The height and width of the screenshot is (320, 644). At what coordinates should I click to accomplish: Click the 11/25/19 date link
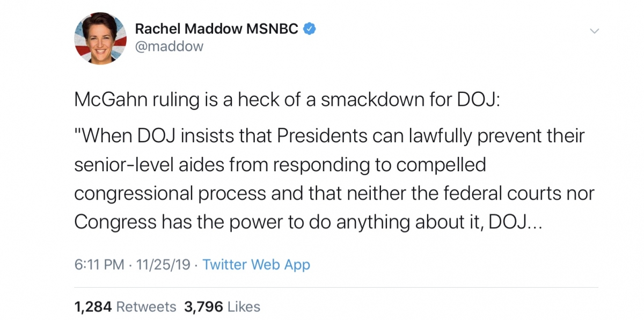click(163, 265)
